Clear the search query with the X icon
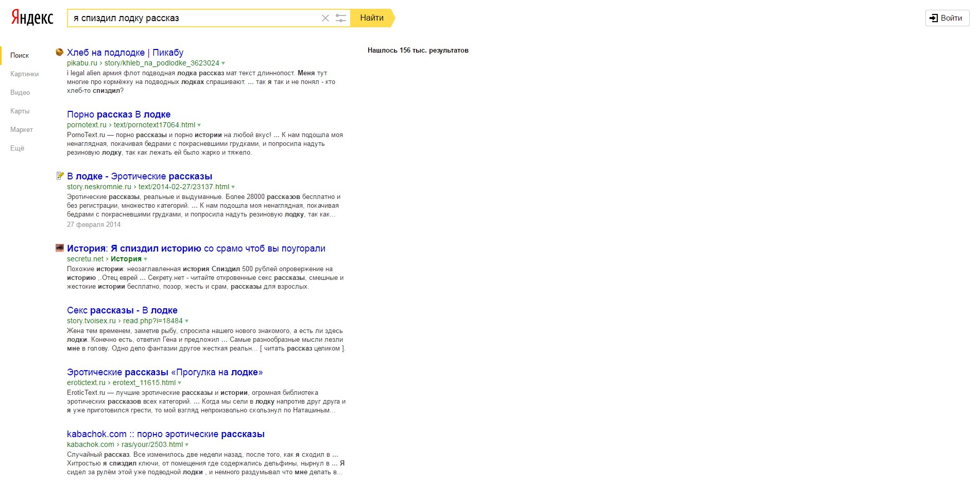 [x=325, y=18]
